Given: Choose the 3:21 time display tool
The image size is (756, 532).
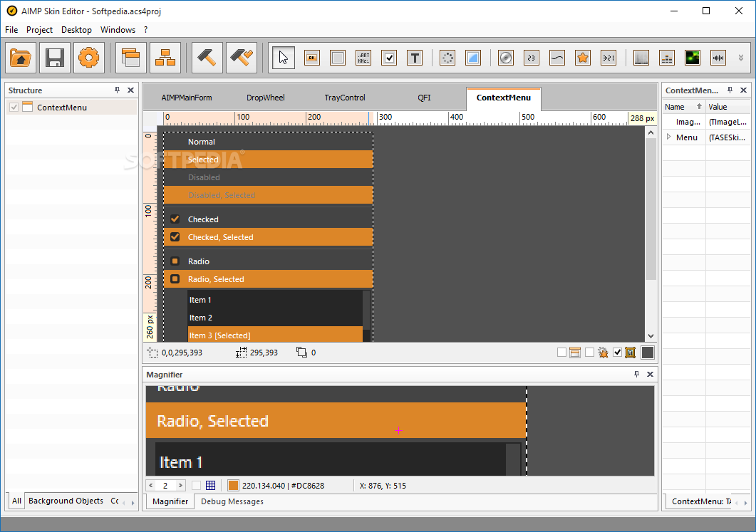Looking at the screenshot, I should tap(609, 58).
